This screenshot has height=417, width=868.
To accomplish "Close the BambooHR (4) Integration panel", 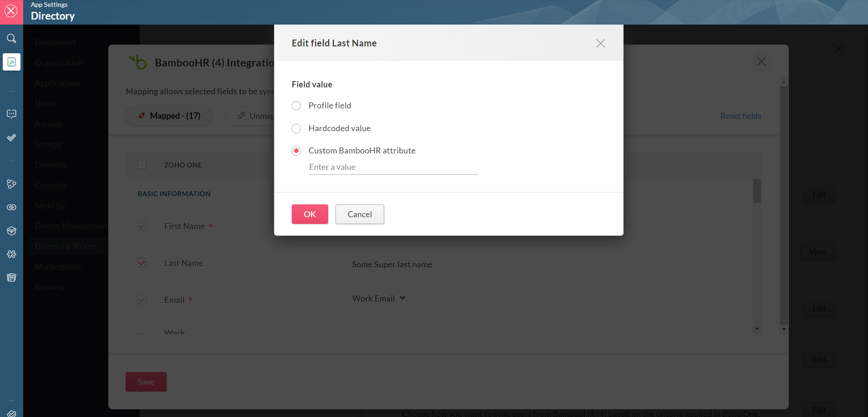I will point(761,61).
